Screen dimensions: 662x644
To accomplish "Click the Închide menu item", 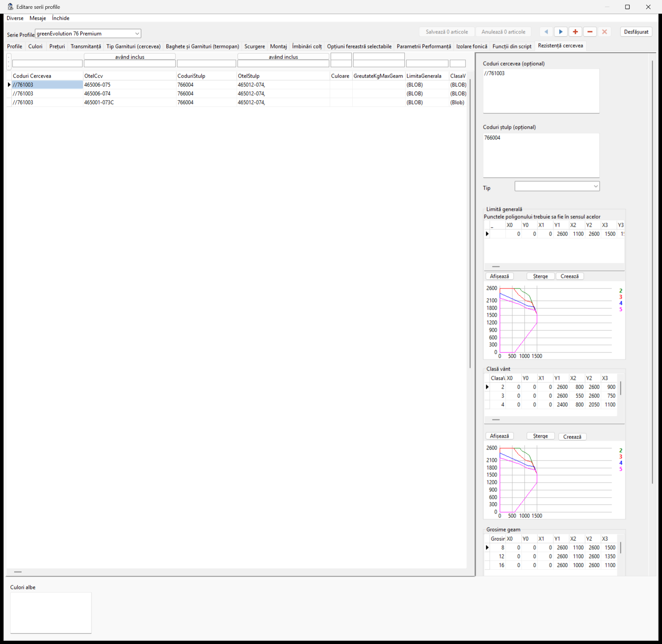I will (60, 18).
